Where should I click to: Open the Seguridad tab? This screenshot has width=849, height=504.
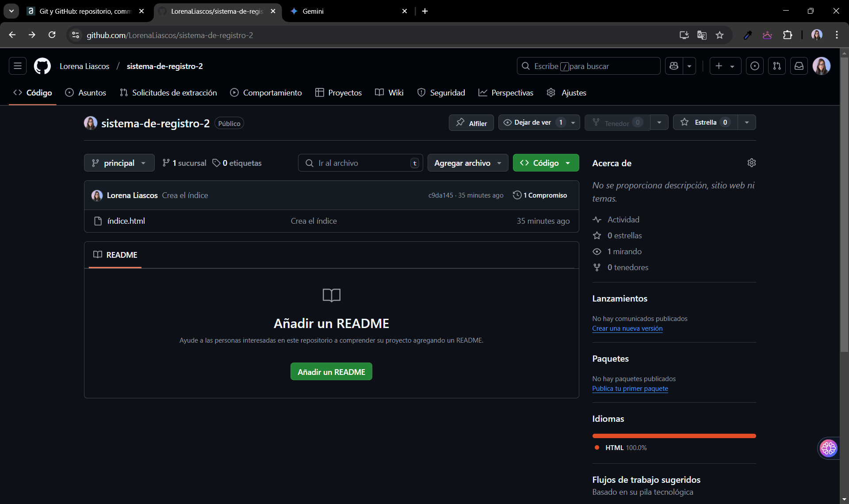coord(441,92)
